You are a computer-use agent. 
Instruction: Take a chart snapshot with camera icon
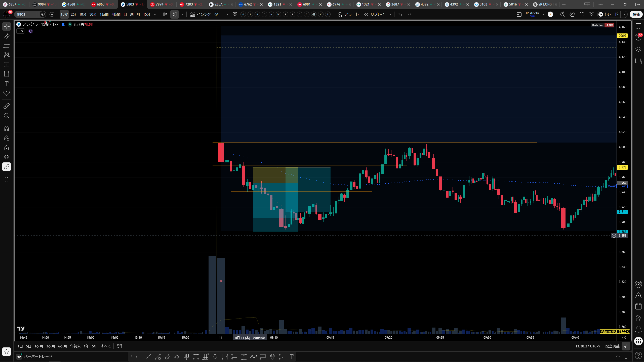591,14
